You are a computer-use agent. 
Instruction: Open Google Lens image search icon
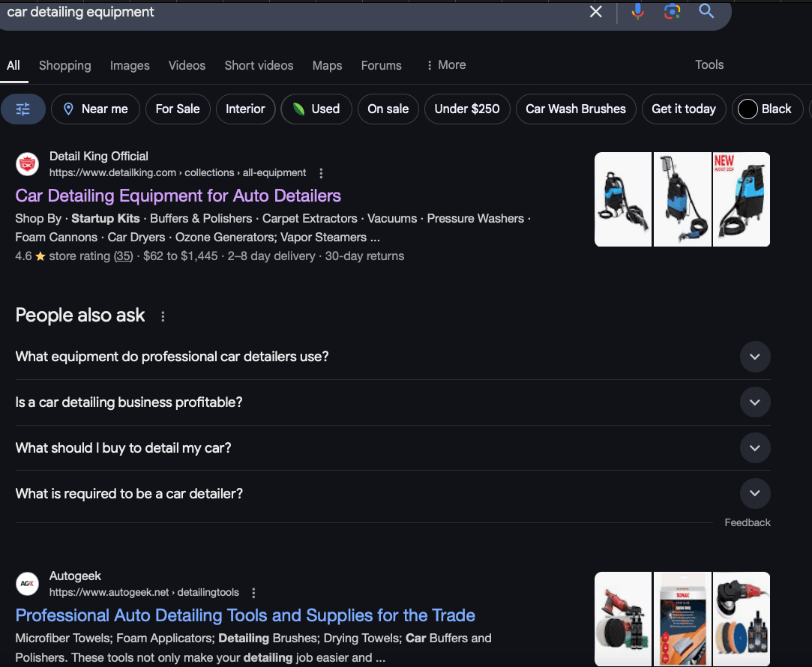click(672, 11)
